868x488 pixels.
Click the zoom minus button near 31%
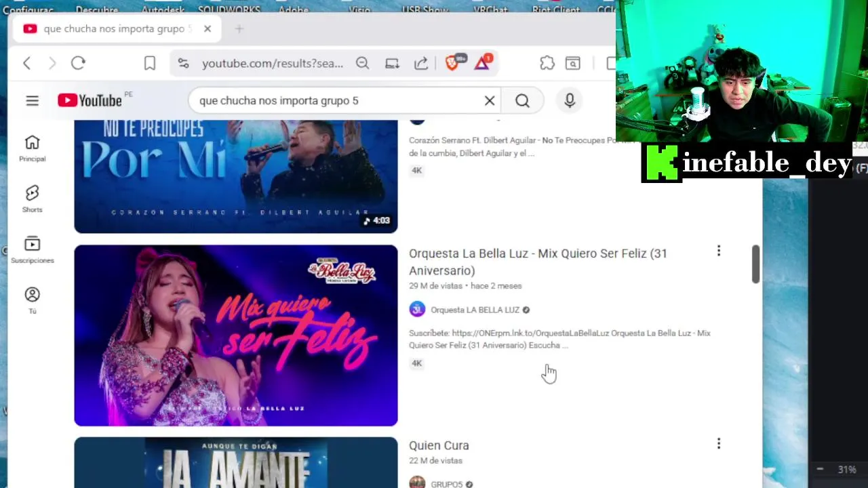(x=820, y=469)
